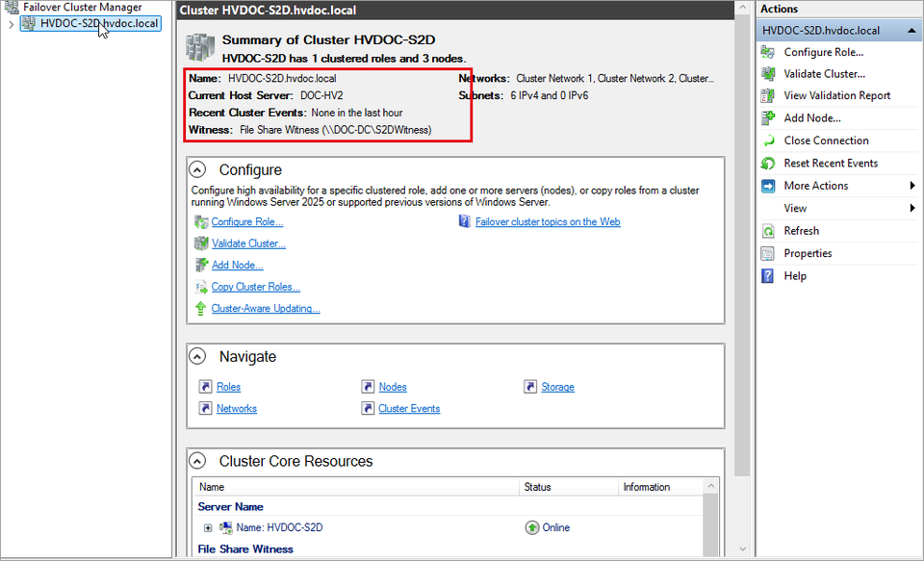Click the View Validation Report icon
The image size is (924, 561).
(768, 95)
